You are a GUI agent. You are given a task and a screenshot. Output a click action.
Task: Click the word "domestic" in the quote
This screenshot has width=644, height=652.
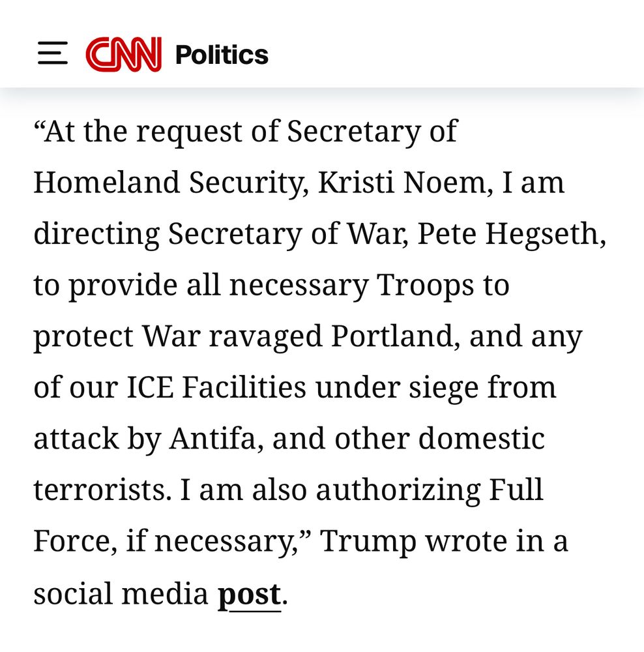(x=481, y=439)
